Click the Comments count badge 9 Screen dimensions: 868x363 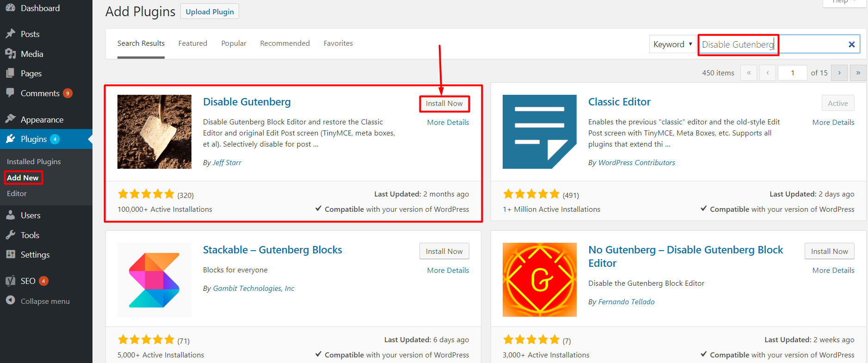coord(68,93)
